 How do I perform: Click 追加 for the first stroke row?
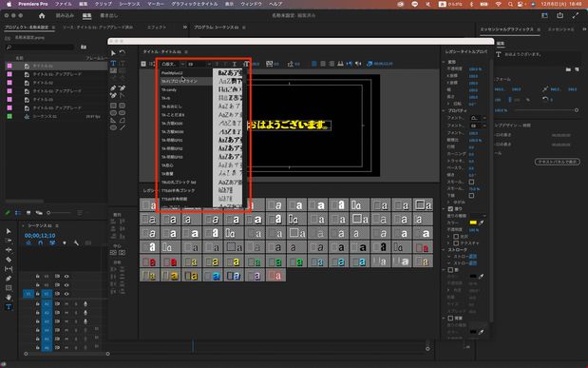[x=473, y=257]
